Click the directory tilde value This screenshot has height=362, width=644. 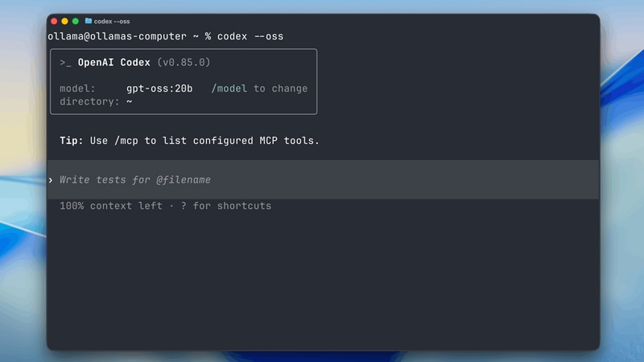(x=130, y=101)
